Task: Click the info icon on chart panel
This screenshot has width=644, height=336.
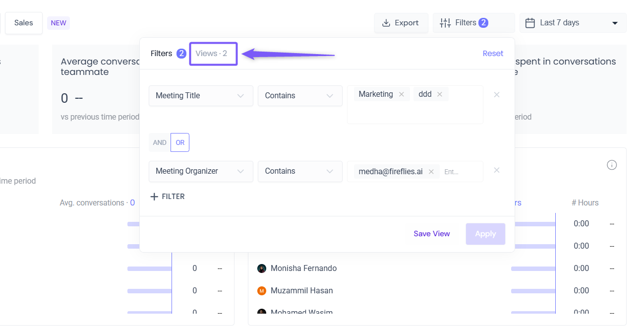Action: point(612,165)
